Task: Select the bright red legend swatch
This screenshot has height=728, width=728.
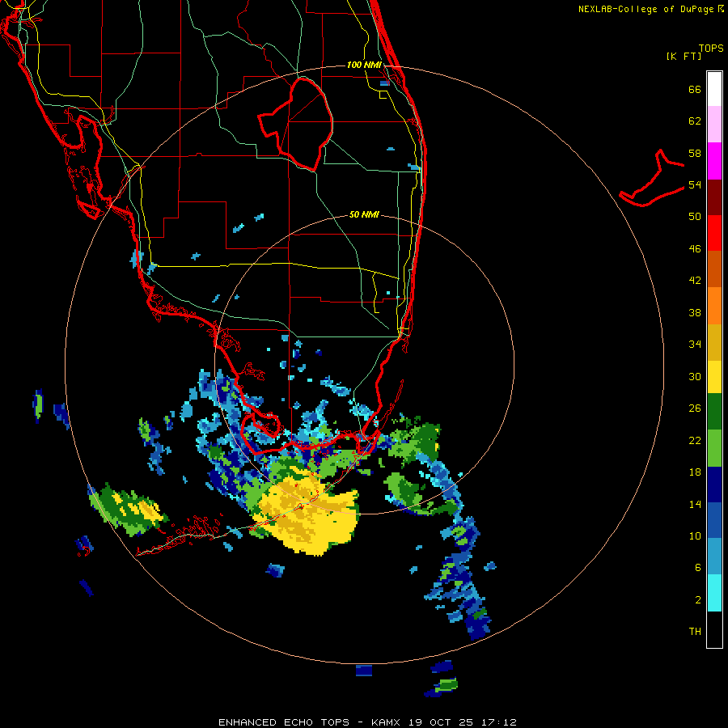Action: [x=714, y=233]
